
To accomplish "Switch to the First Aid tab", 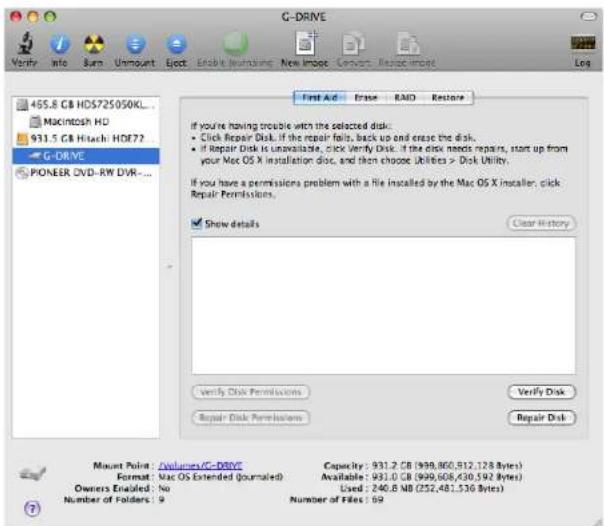I will 320,97.
